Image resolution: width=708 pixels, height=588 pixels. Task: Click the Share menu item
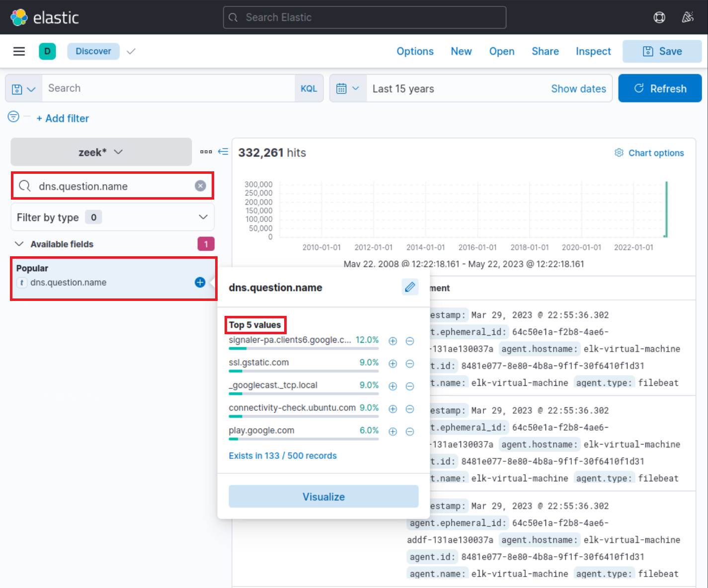(545, 51)
